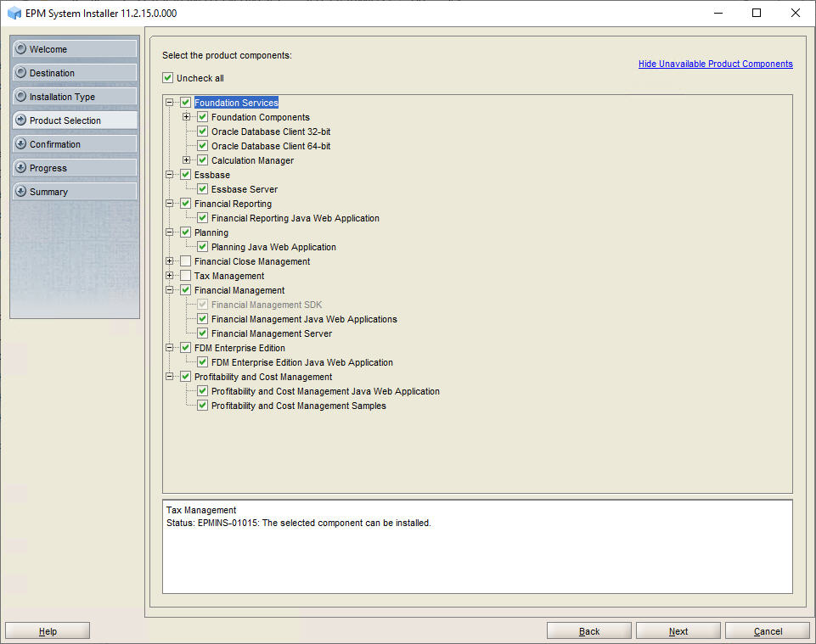Screen dimensions: 816x644
Task: Select the Financial Management SDK label
Action: (267, 305)
